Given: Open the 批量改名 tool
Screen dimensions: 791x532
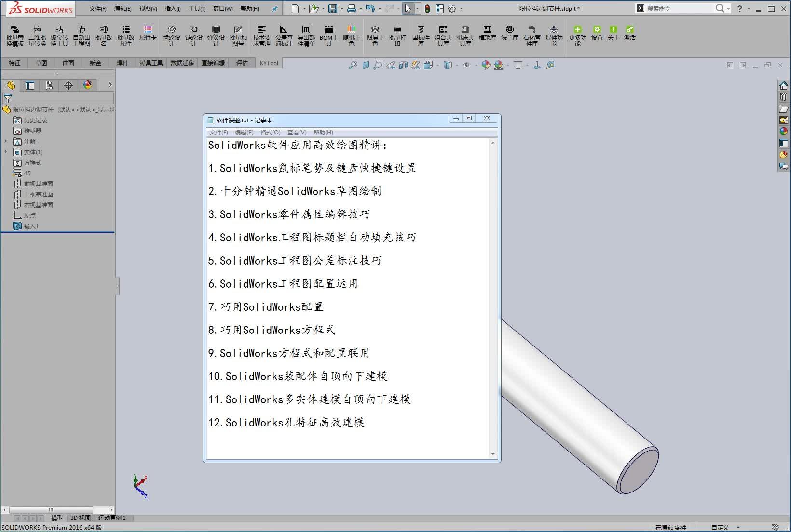Looking at the screenshot, I should coord(104,36).
